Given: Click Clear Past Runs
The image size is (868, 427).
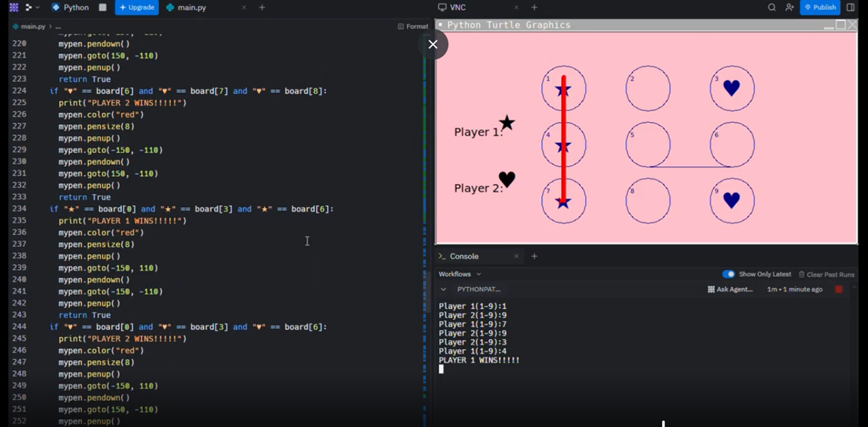Looking at the screenshot, I should (826, 274).
